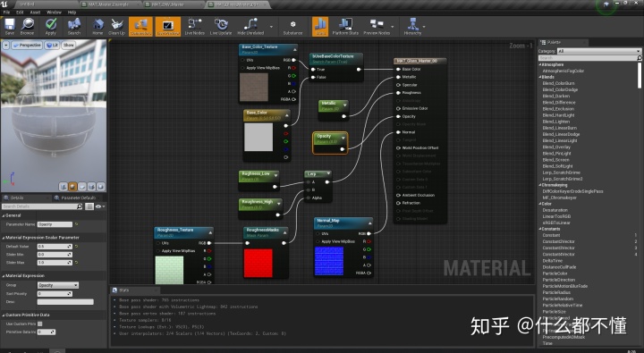Click the Home toolbar icon
644x353 pixels.
point(97,26)
